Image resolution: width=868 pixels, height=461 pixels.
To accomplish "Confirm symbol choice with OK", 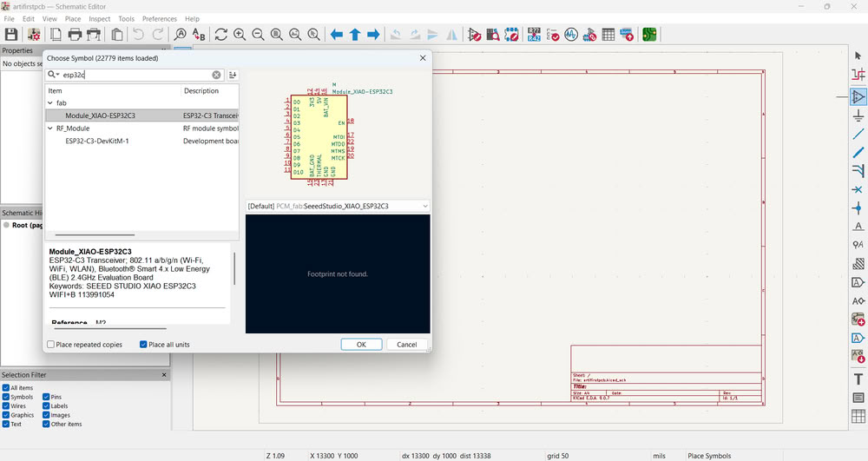I will pos(361,344).
